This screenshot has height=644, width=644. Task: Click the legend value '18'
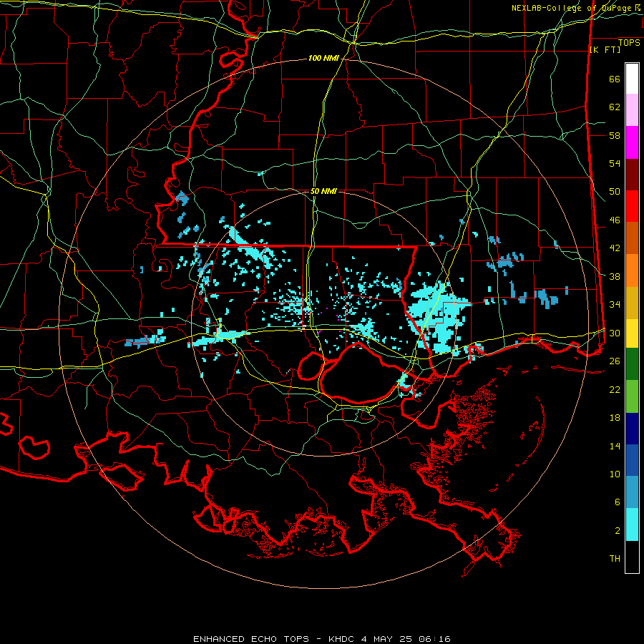tap(615, 418)
